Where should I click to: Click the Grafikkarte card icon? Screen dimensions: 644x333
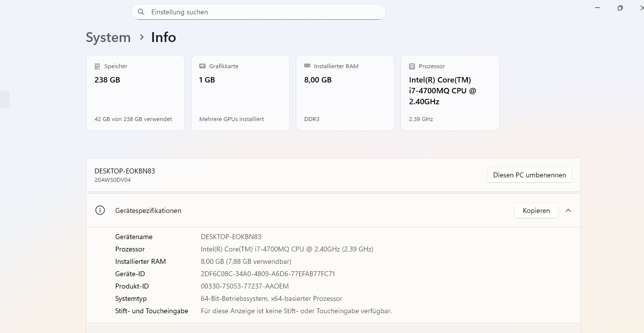202,66
